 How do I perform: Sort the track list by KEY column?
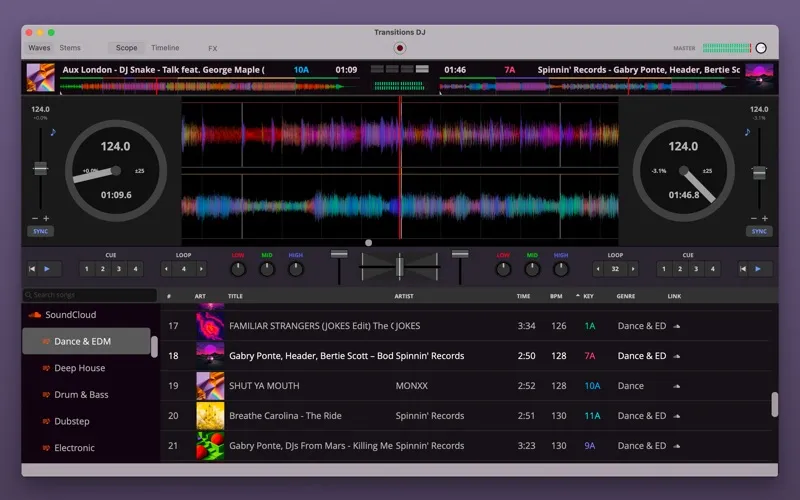pyautogui.click(x=588, y=296)
